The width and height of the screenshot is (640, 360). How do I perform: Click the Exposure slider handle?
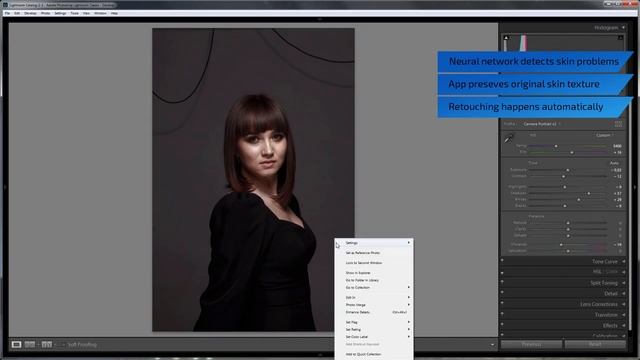[568, 170]
